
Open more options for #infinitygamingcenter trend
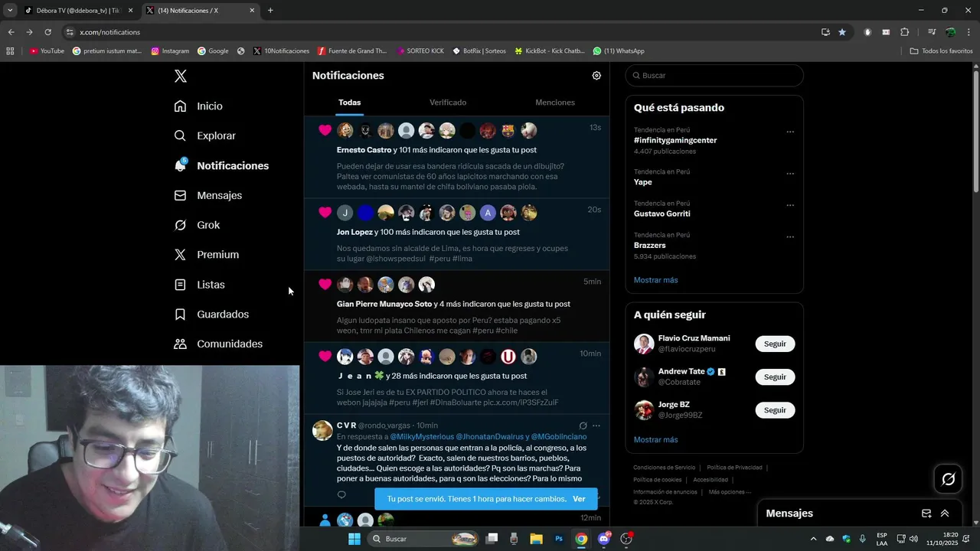(x=790, y=132)
